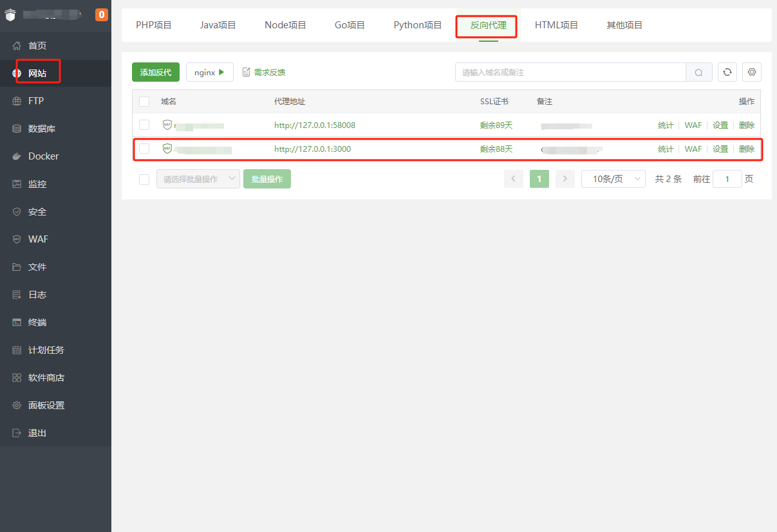
Task: Check the row with proxy 127.0.0.1:58008
Action: (144, 125)
